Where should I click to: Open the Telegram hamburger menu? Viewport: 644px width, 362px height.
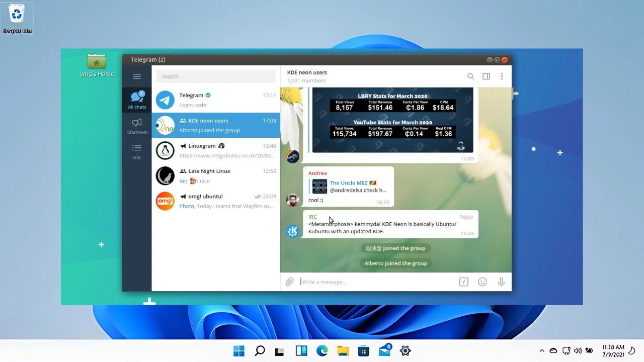137,76
